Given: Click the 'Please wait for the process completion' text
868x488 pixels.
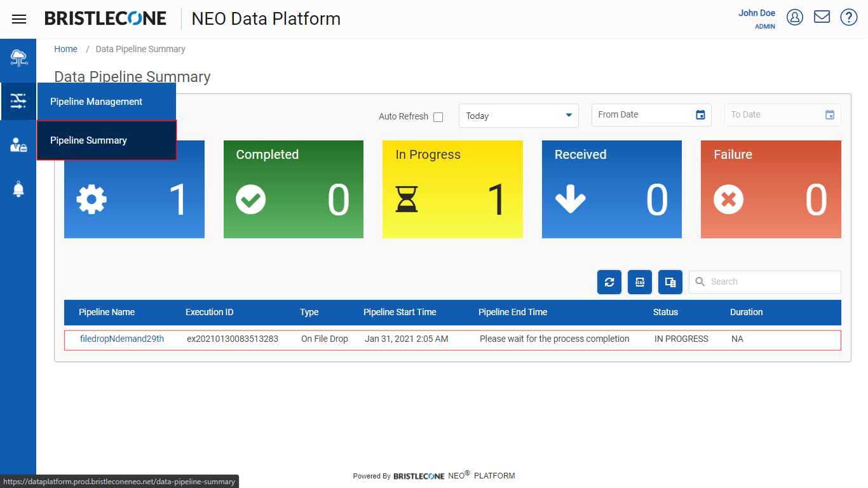Looking at the screenshot, I should click(x=555, y=339).
